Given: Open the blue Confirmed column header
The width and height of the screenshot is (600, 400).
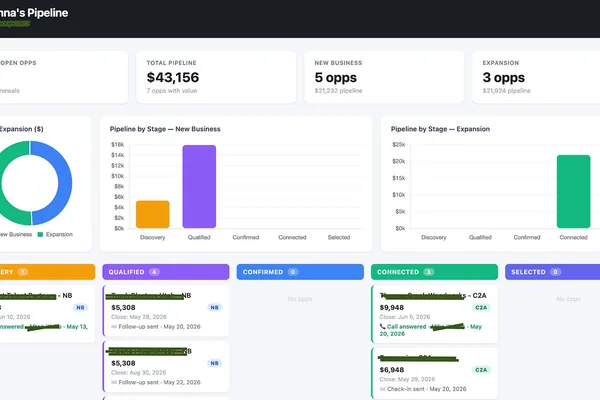Looking at the screenshot, I should pos(300,272).
